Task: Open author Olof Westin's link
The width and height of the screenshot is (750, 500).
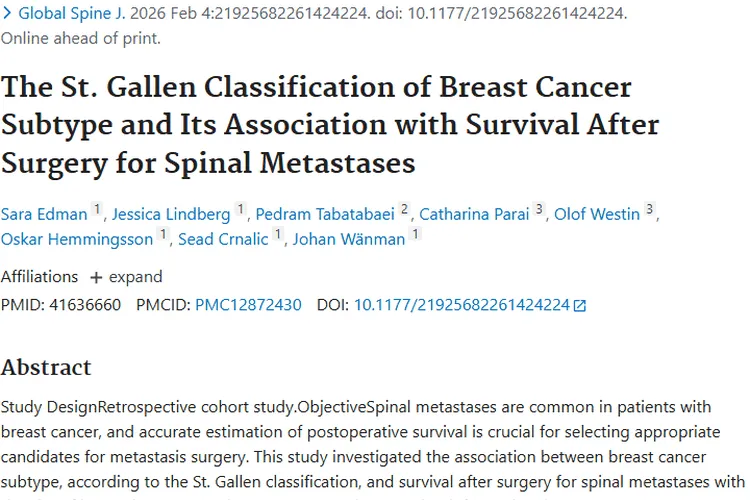Action: 597,214
